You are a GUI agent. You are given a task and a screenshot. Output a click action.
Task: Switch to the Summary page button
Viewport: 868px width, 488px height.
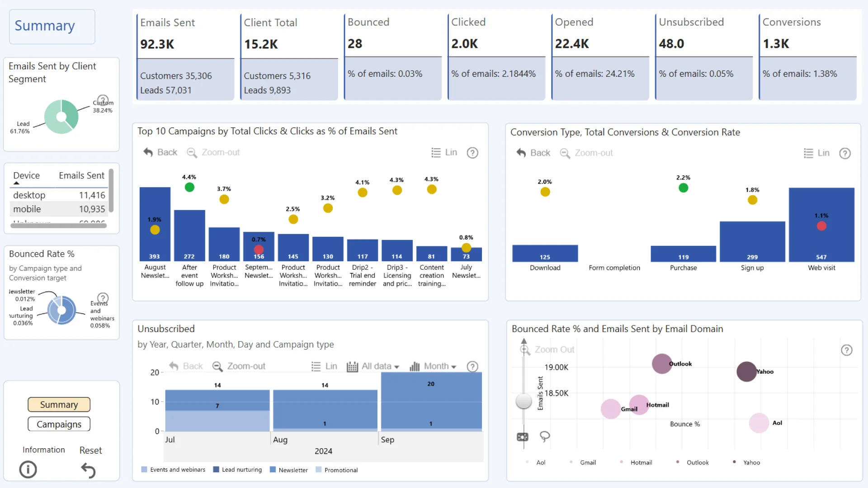pyautogui.click(x=59, y=404)
